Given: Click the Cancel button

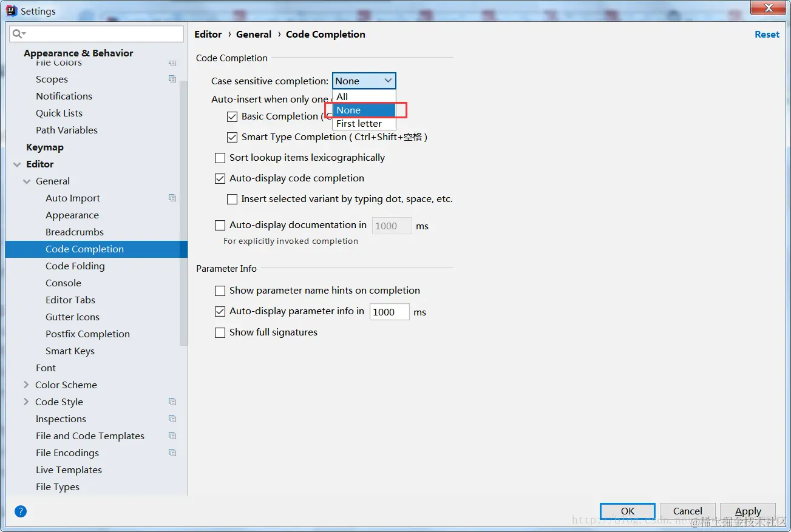Looking at the screenshot, I should [x=688, y=511].
